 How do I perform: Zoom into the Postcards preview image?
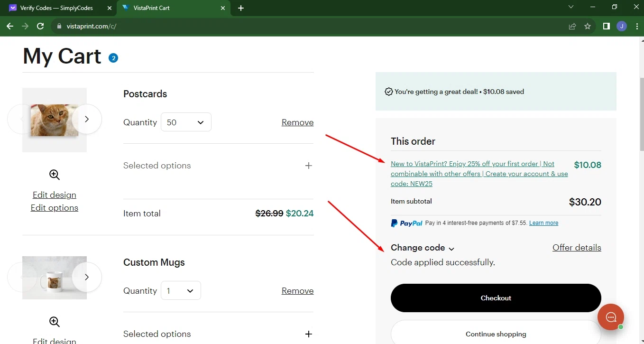(55, 175)
